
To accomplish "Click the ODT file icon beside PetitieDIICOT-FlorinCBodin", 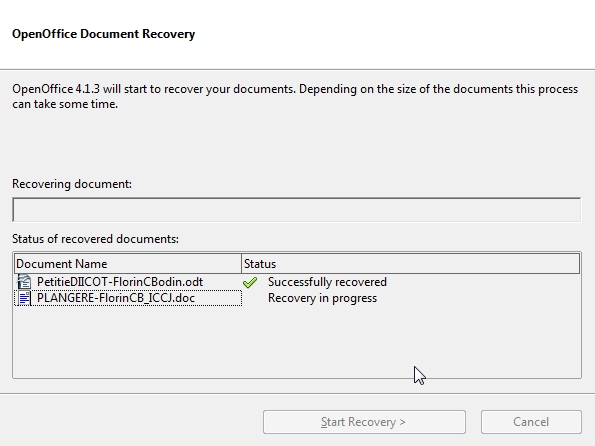I will point(24,282).
